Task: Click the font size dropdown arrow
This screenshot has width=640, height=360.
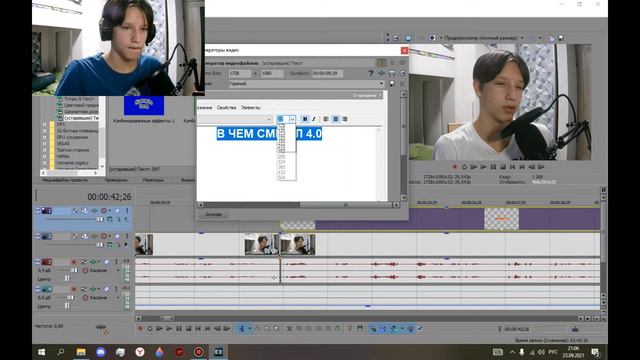Action: click(292, 119)
